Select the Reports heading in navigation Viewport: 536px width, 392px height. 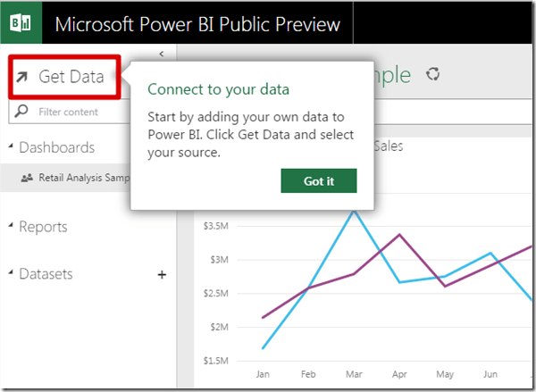tap(43, 227)
